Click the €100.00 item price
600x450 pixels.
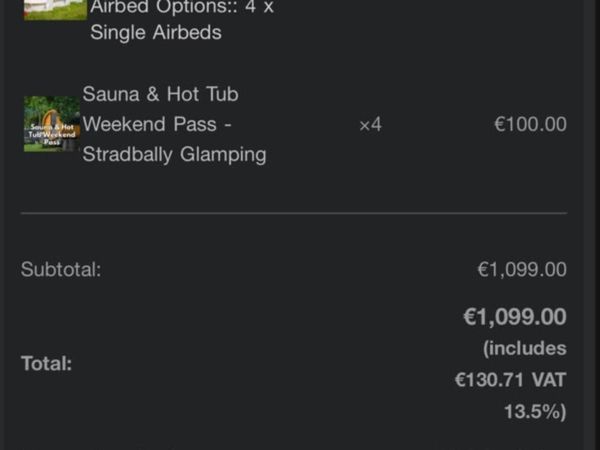point(530,124)
